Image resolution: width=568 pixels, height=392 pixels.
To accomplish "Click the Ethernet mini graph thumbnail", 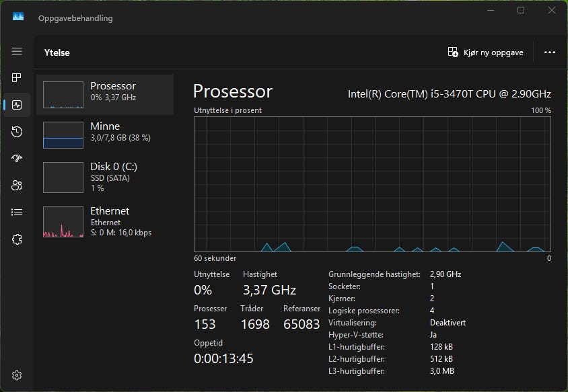I will click(63, 222).
